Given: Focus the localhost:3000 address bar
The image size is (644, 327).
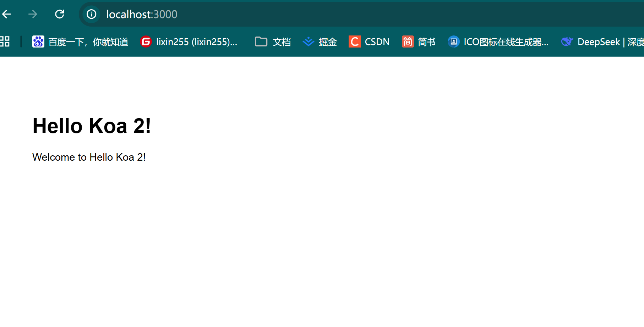Looking at the screenshot, I should [362, 14].
